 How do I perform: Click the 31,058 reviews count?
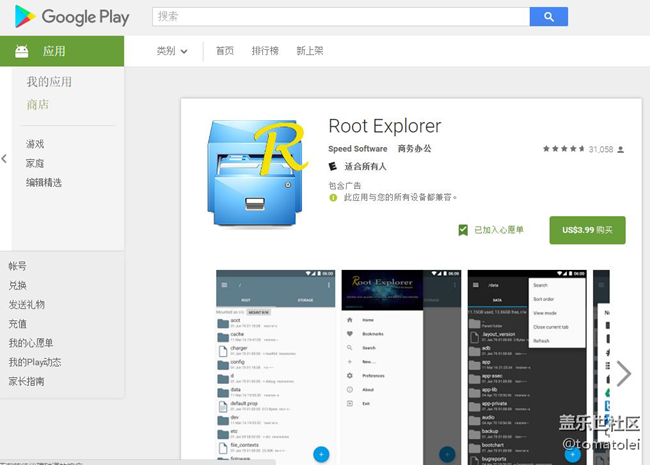[601, 149]
